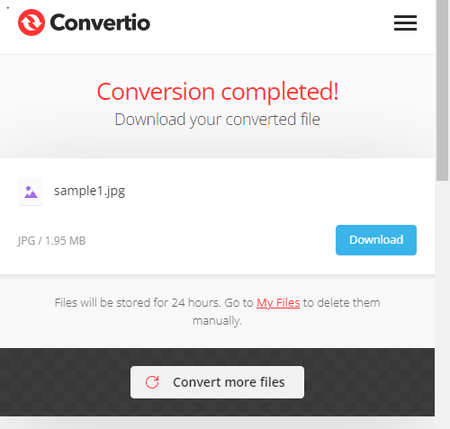Image resolution: width=450 pixels, height=429 pixels.
Task: Click the Files will be stored notice text
Action: click(217, 311)
